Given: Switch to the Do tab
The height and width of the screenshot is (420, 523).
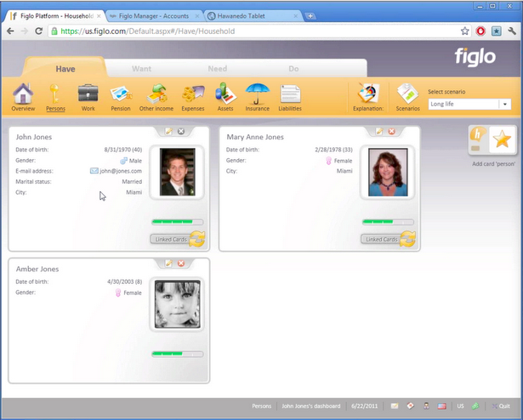Looking at the screenshot, I should [x=293, y=69].
